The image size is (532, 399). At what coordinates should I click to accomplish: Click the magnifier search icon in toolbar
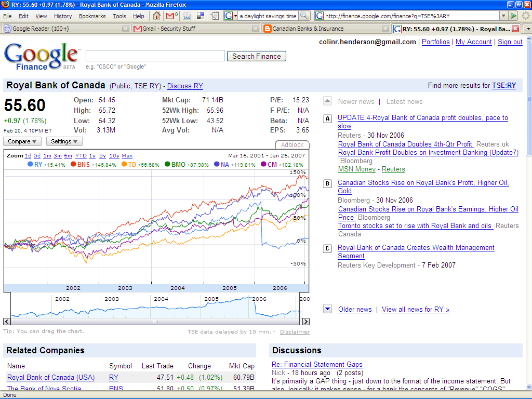304,16
